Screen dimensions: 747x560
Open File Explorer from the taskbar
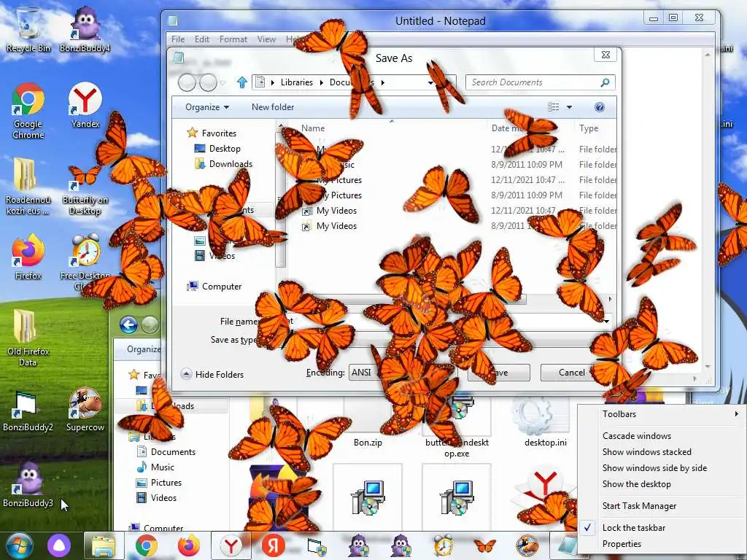point(104,546)
